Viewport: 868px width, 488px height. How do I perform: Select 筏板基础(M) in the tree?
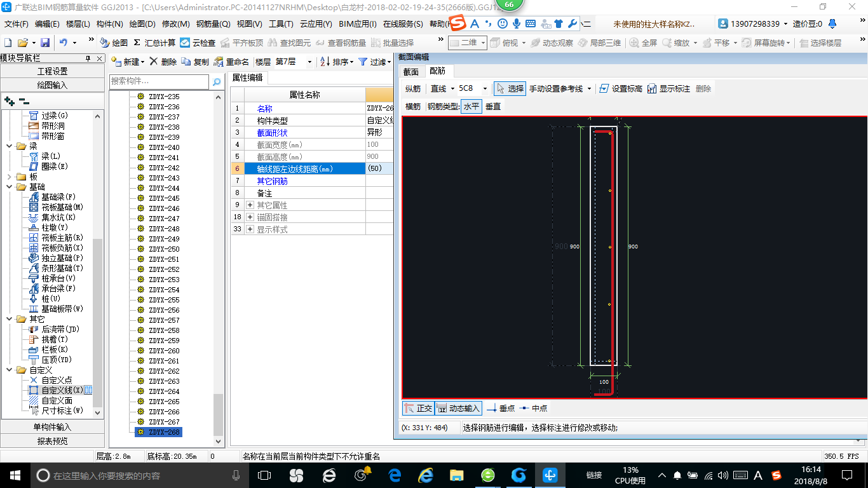(x=62, y=207)
